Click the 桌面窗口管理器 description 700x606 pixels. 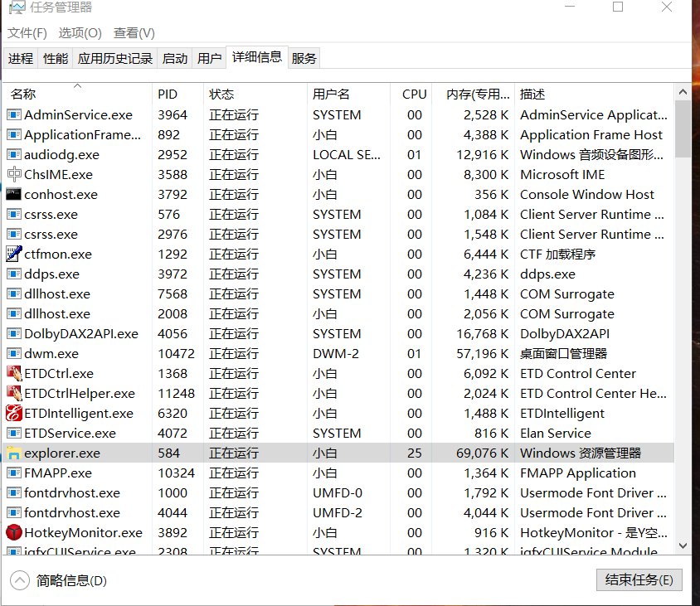tap(563, 354)
